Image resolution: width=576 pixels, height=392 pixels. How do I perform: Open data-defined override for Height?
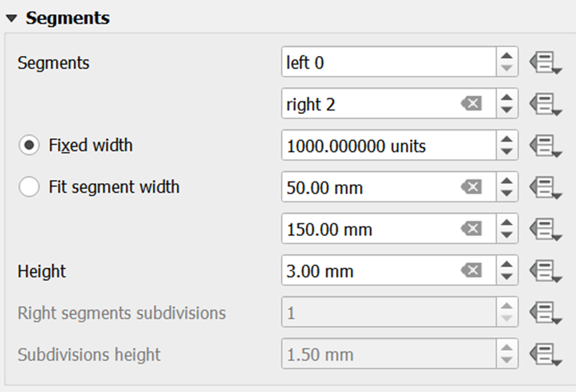pos(544,271)
